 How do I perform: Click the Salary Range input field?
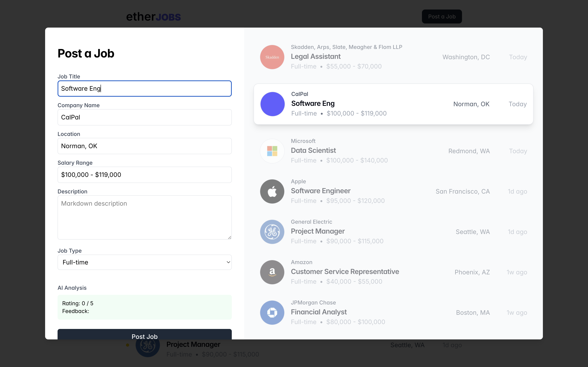pos(144,175)
